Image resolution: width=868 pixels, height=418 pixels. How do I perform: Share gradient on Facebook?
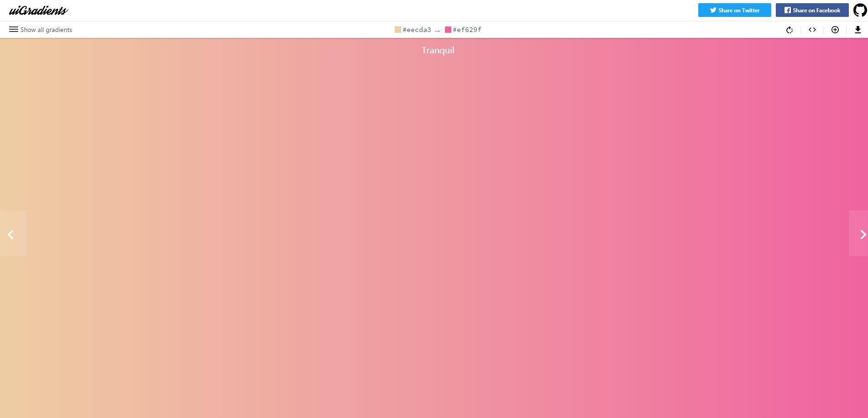pos(812,10)
